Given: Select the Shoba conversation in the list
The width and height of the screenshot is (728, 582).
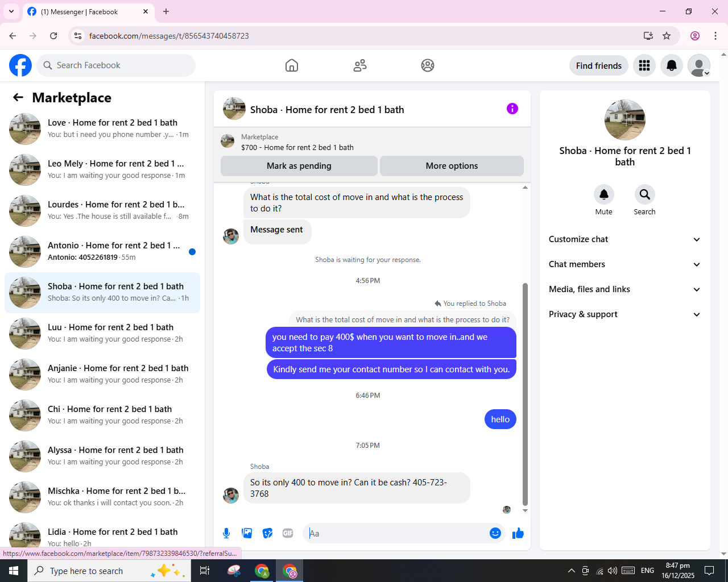Looking at the screenshot, I should click(x=102, y=293).
